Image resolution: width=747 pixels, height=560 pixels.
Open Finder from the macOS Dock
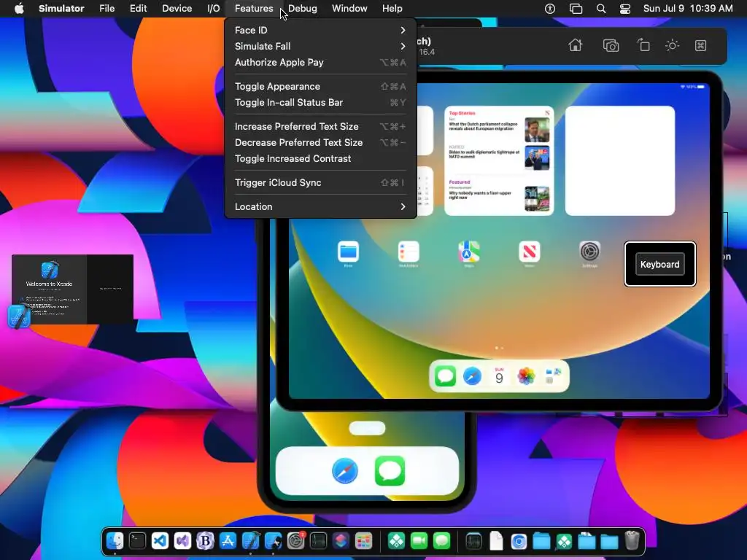[x=115, y=541]
